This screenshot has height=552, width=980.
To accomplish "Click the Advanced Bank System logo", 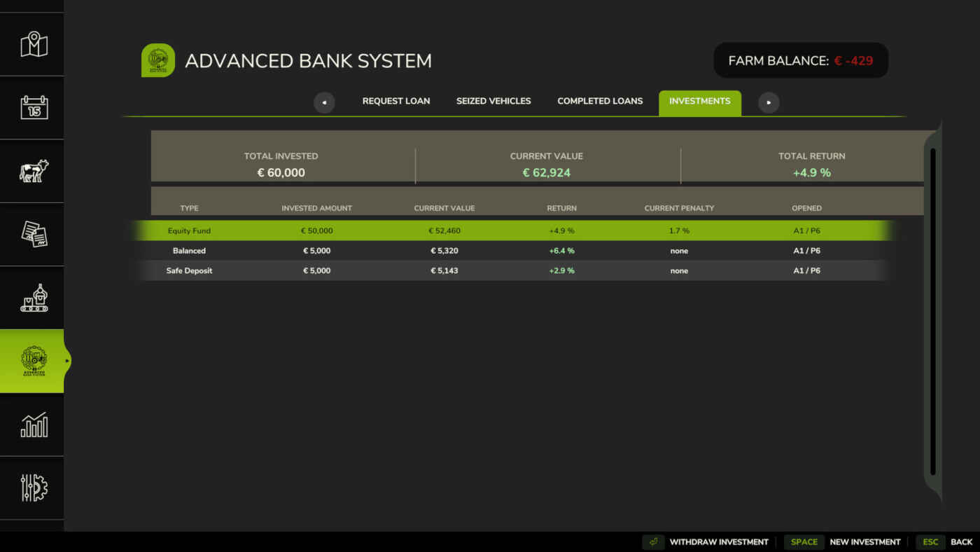I will (x=158, y=60).
